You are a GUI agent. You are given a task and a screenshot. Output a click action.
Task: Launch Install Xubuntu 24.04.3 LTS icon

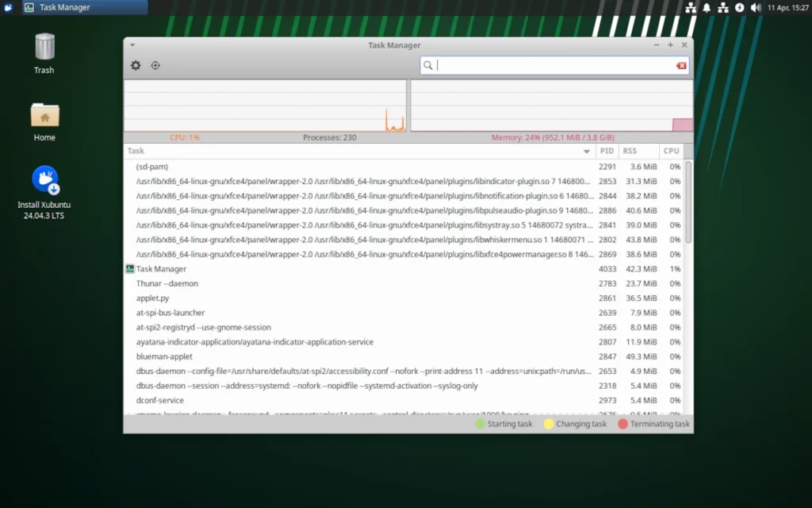44,192
